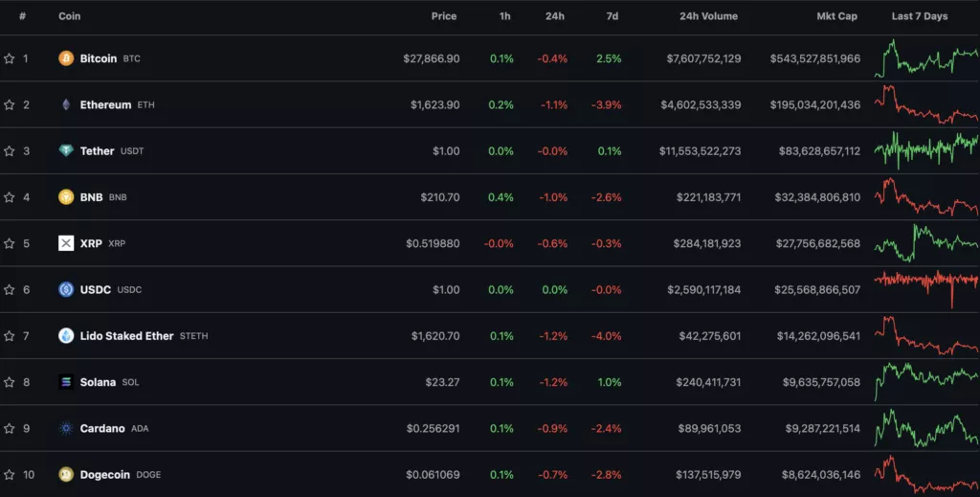Sort by the 7d change header
Screen dimensions: 980x497
click(612, 16)
